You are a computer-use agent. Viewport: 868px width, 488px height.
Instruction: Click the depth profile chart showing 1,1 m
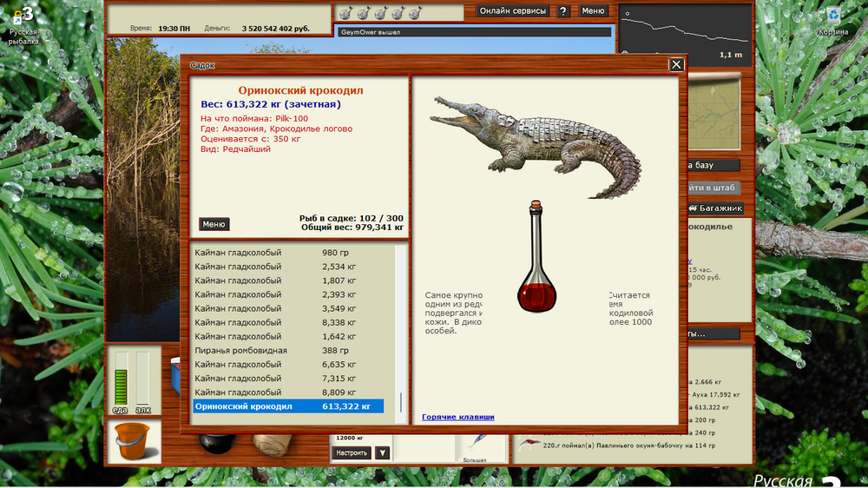pos(686,36)
